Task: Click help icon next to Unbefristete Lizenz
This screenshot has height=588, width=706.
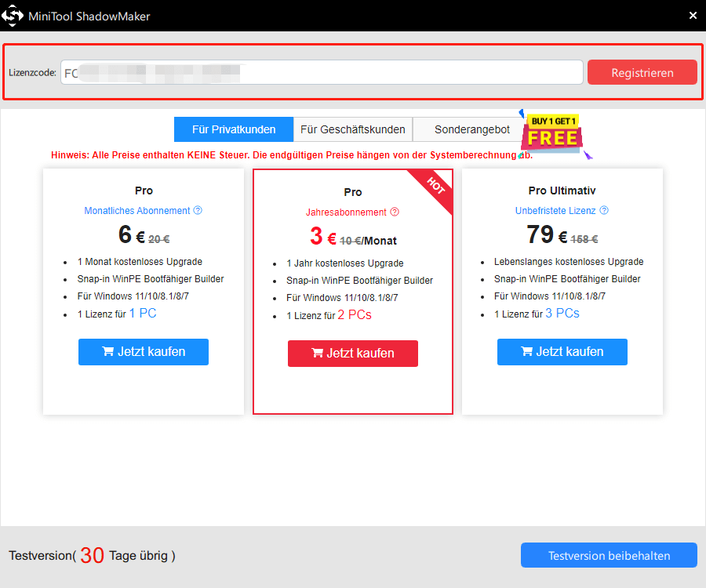Action: (604, 210)
